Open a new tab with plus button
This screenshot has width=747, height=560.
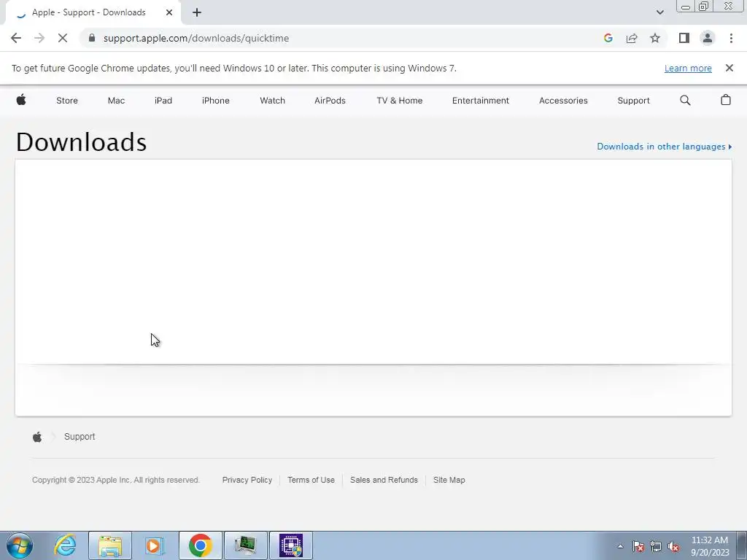click(x=197, y=12)
